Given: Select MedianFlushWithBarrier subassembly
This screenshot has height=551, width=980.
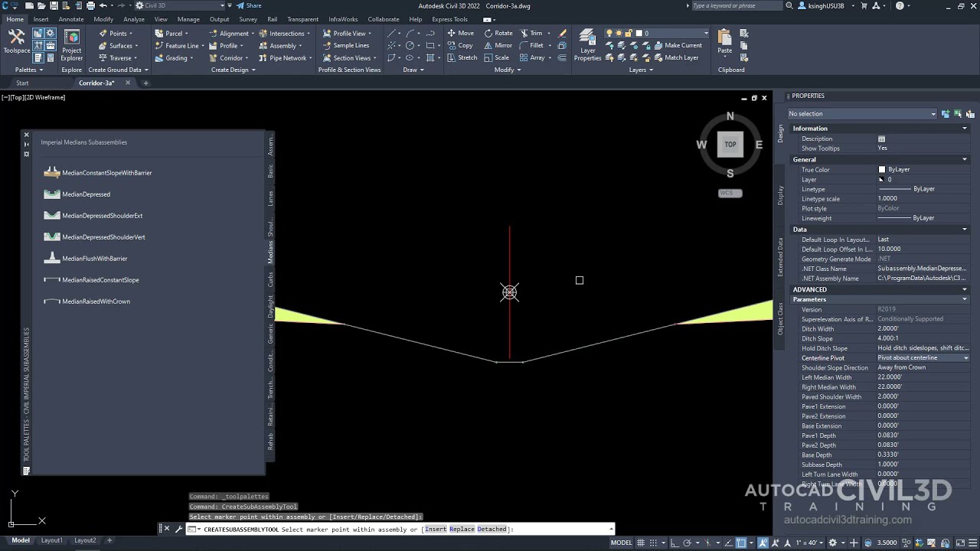Looking at the screenshot, I should pyautogui.click(x=86, y=259).
